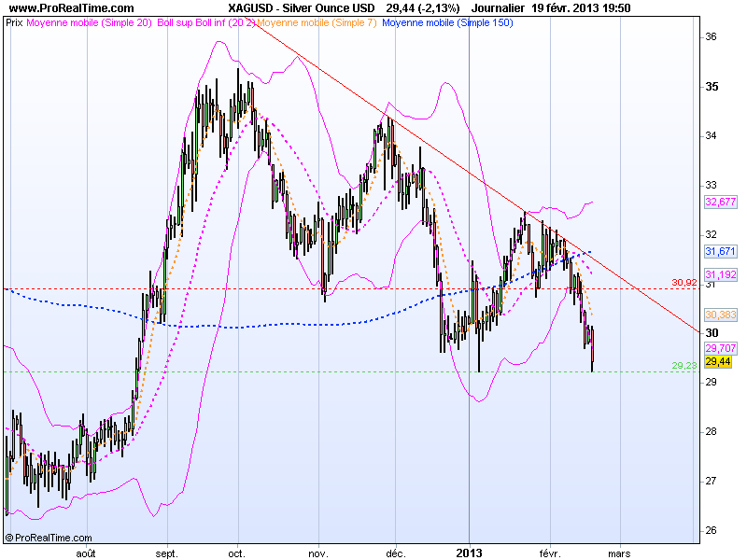Click the Prix legend label
Screen dimensions: 747x560
(14, 22)
